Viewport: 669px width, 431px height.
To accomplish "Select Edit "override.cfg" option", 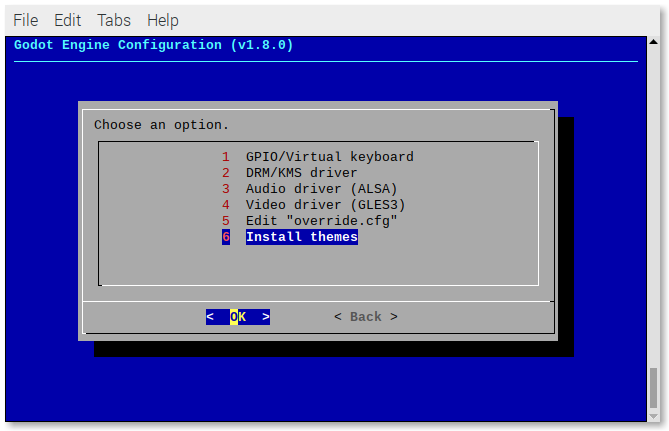I will (309, 221).
